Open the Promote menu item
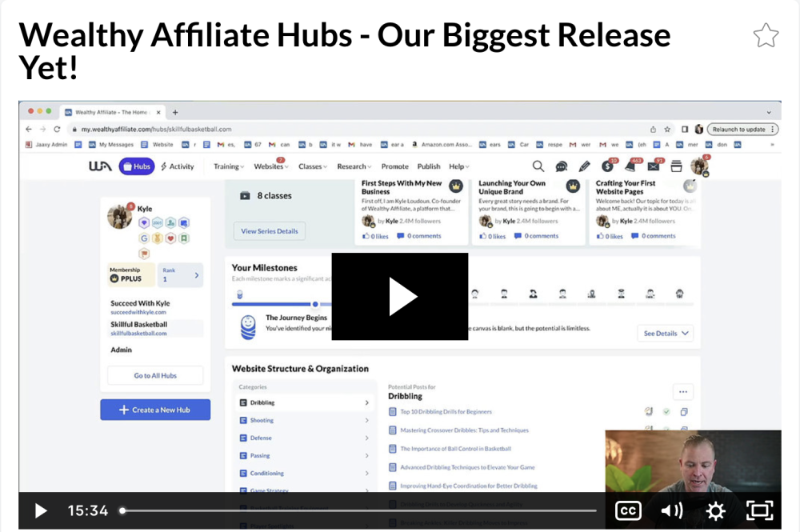The height and width of the screenshot is (532, 800). tap(395, 166)
